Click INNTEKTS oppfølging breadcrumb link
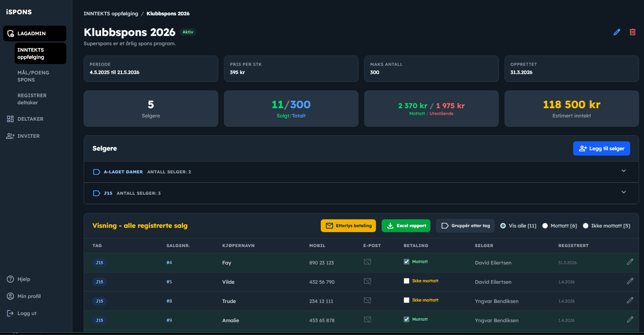The width and height of the screenshot is (644, 335). 111,14
